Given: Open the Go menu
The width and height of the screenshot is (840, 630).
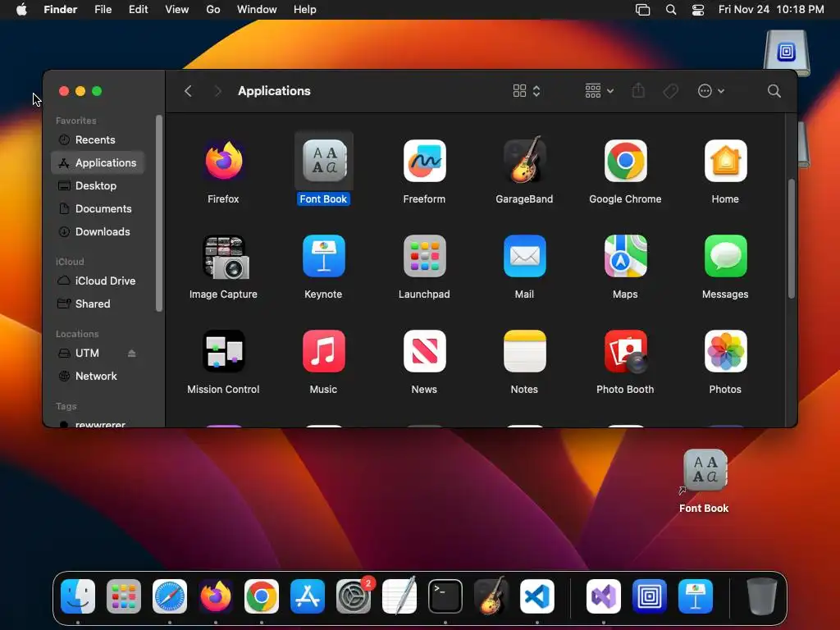Looking at the screenshot, I should click(213, 10).
